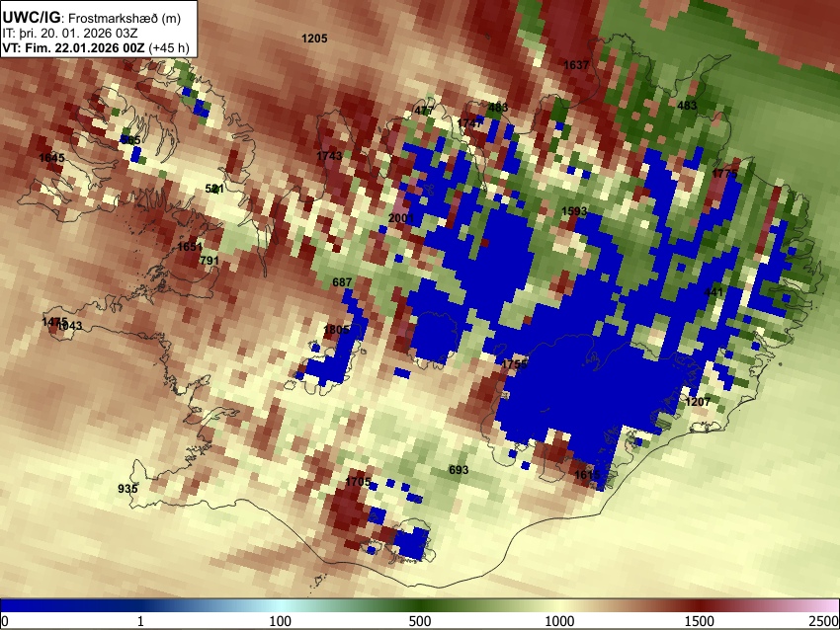Screen dimensions: 840x630
Task: Click the 1775 value label
Action: [724, 174]
